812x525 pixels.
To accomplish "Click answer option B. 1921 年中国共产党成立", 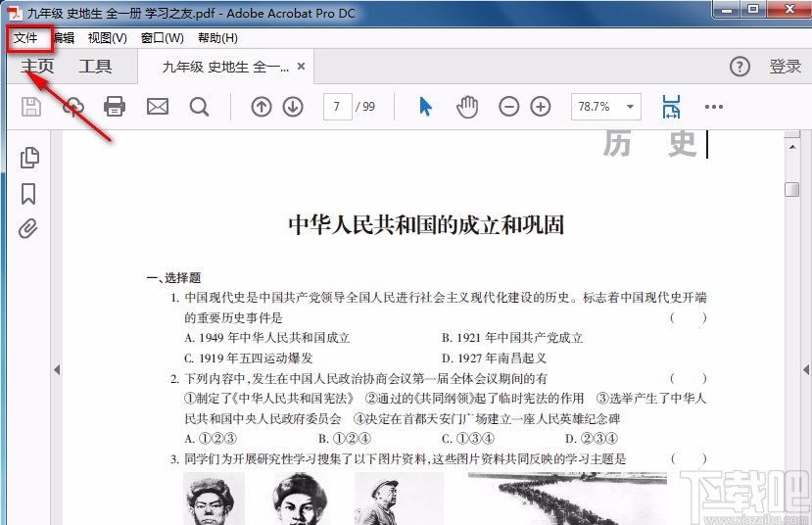I will 512,338.
